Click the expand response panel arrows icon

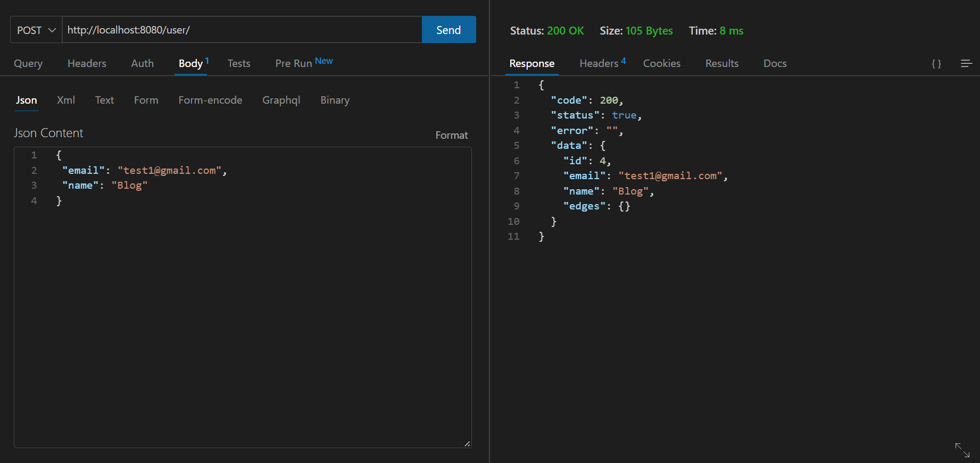(x=962, y=450)
